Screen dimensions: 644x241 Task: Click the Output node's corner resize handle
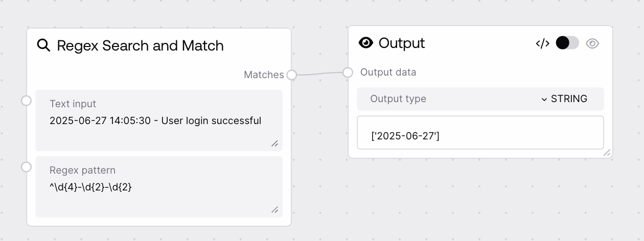pos(607,152)
